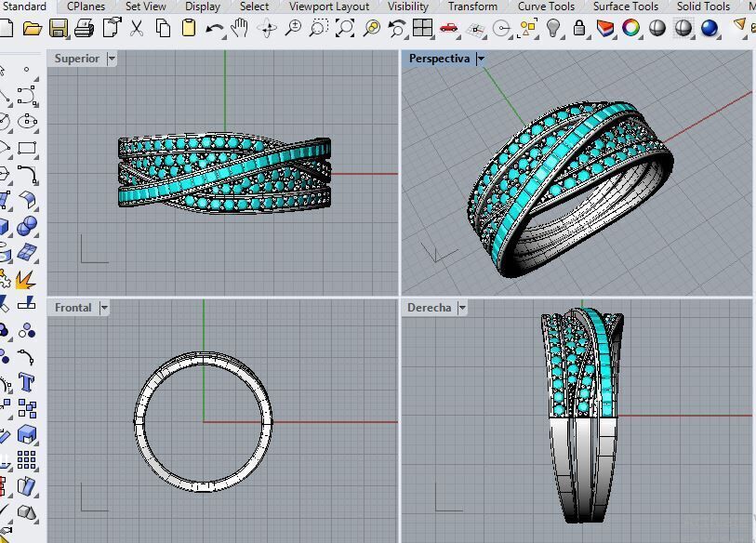Viewport: 756px width, 543px height.
Task: Switch to the Surface Tools tab
Action: pyautogui.click(x=625, y=7)
